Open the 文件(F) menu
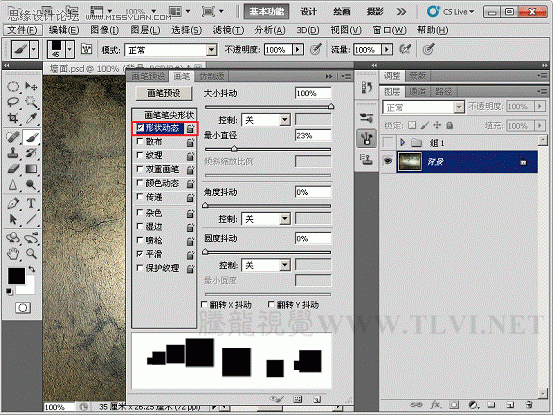The image size is (553, 415). (23, 30)
